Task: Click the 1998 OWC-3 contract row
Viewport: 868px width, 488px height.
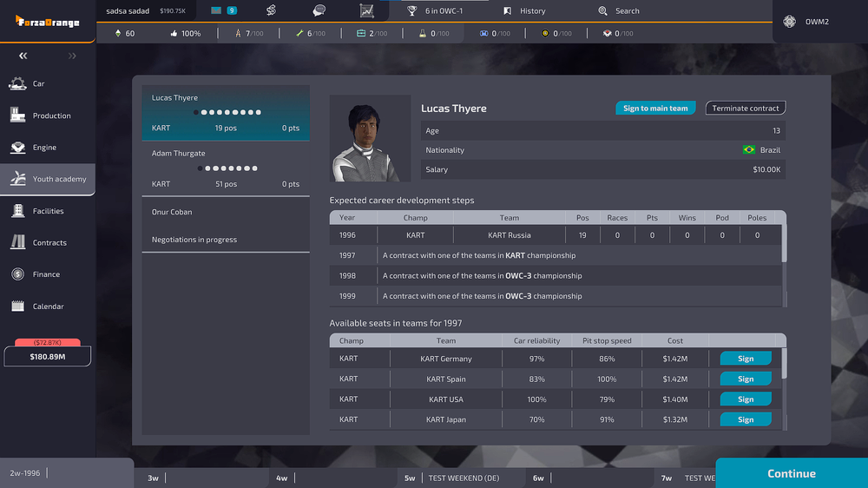Action: [x=556, y=275]
